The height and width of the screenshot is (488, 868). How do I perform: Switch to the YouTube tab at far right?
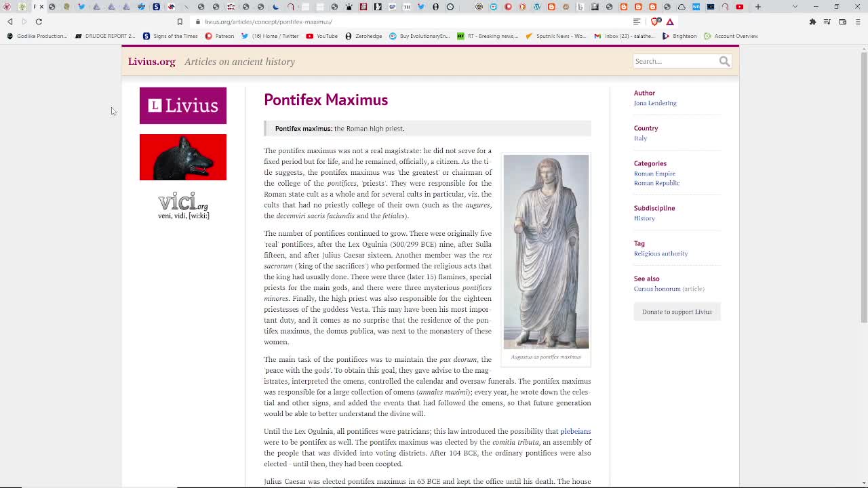tap(739, 7)
